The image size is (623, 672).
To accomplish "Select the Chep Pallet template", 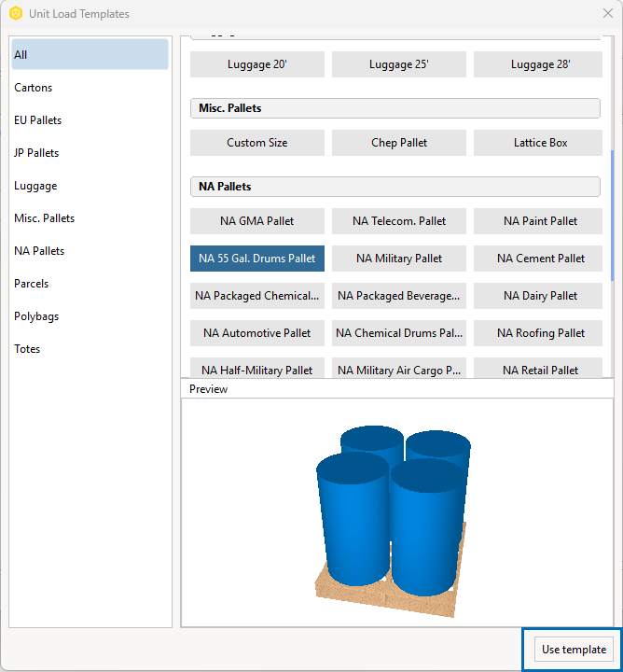I will pos(399,143).
